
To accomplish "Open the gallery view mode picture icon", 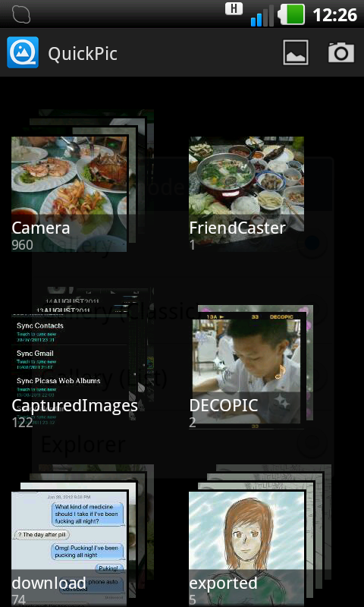I will point(296,52).
